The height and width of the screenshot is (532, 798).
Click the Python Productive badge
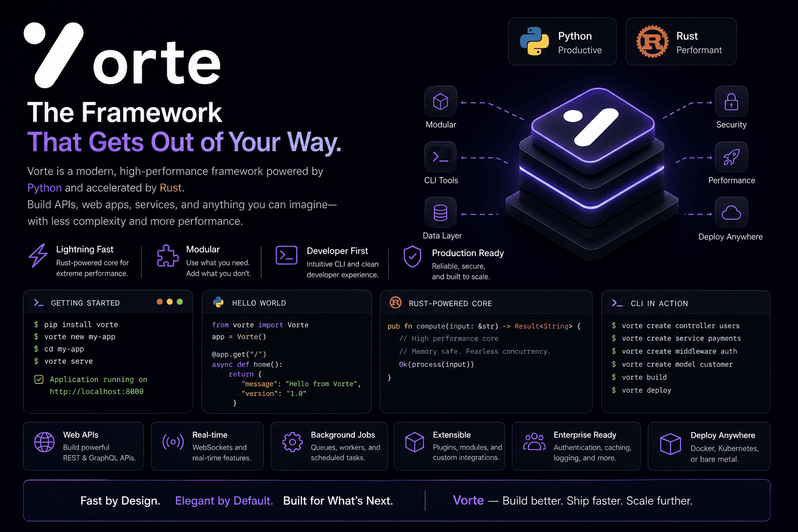(x=562, y=42)
